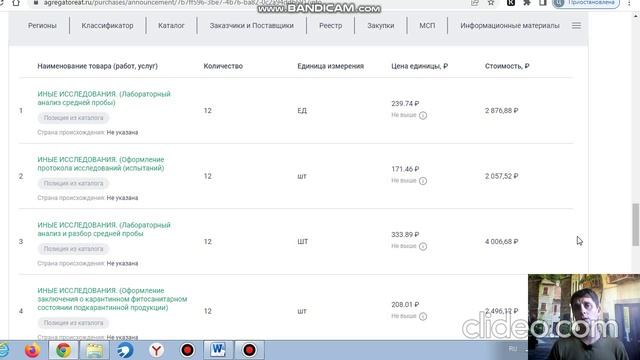Open link Лабораторный анализ и разбор средней пробы
Image resolution: width=640 pixels, height=360 pixels.
[x=104, y=229]
